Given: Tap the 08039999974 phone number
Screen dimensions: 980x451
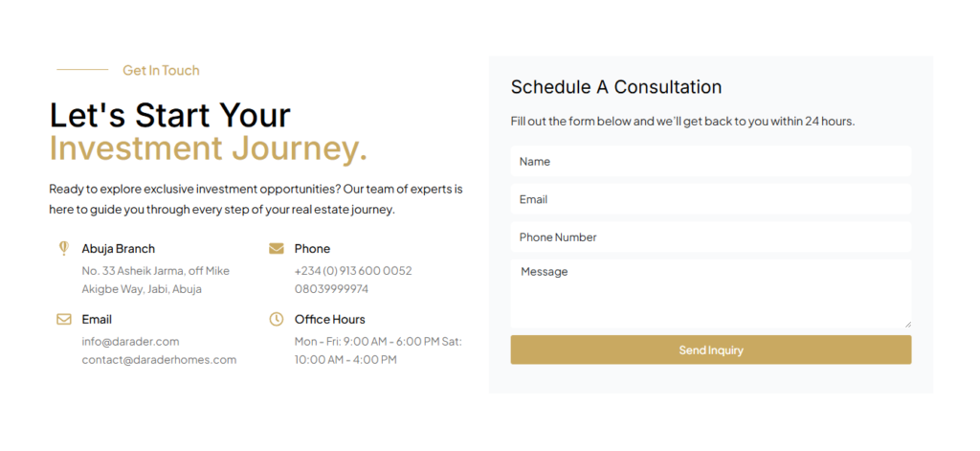Looking at the screenshot, I should (x=331, y=289).
